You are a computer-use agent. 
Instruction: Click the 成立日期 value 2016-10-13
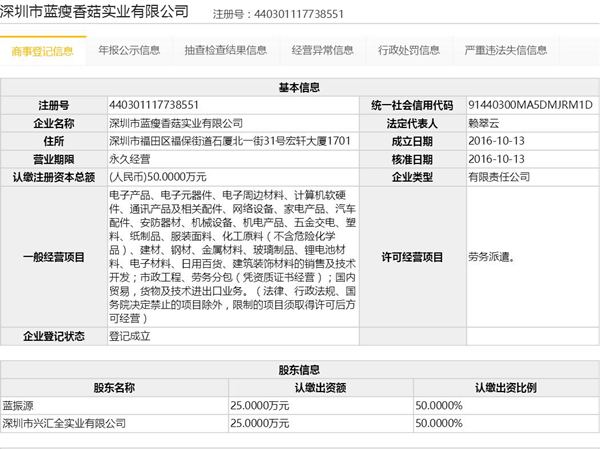coord(496,141)
